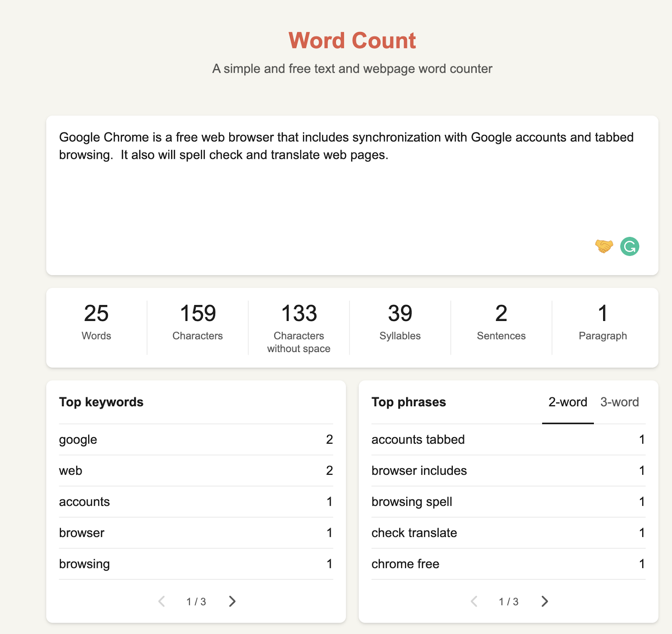Click the 159 Characters statistic
The image size is (672, 634).
pyautogui.click(x=198, y=322)
